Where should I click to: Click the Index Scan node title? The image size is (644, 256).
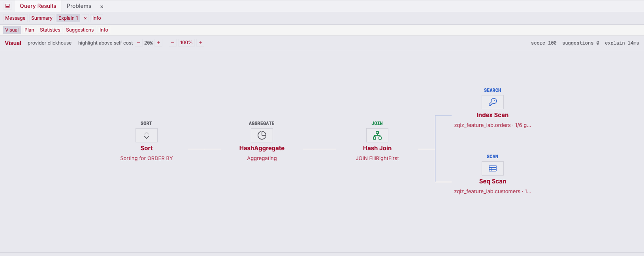493,115
